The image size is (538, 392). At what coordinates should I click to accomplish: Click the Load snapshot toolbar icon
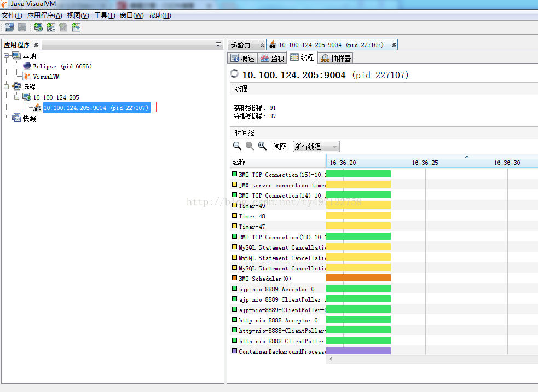[x=9, y=27]
